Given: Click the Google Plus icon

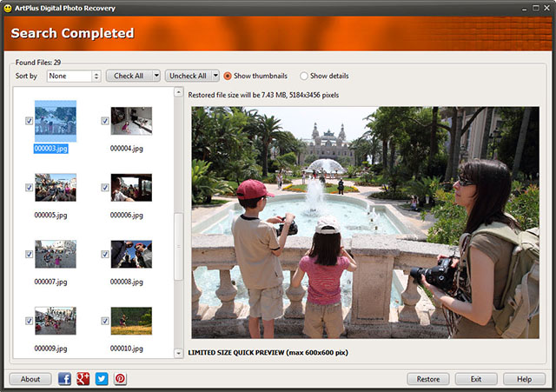Looking at the screenshot, I should pos(83,379).
